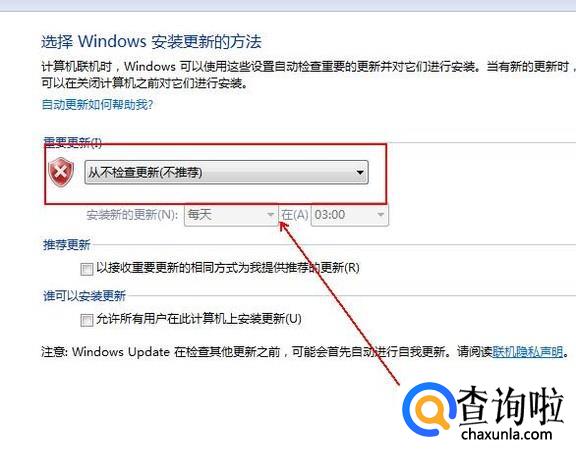Click the 推荐更新 section label
Image resolution: width=576 pixels, height=465 pixels.
(x=66, y=245)
